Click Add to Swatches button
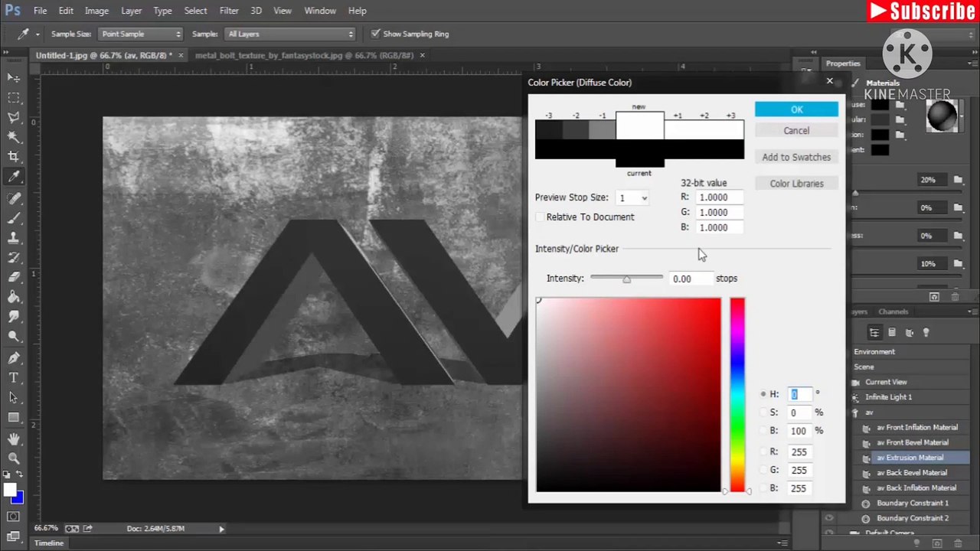 [x=796, y=158]
